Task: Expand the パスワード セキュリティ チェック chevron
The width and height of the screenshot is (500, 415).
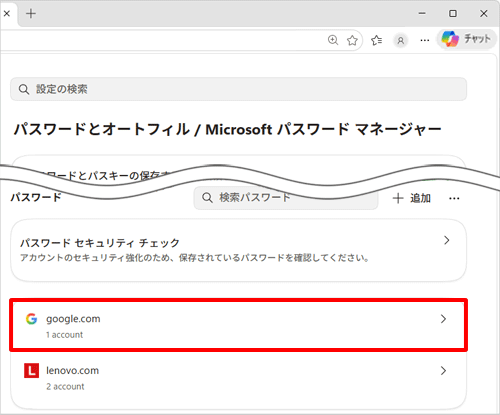Action: [x=447, y=240]
